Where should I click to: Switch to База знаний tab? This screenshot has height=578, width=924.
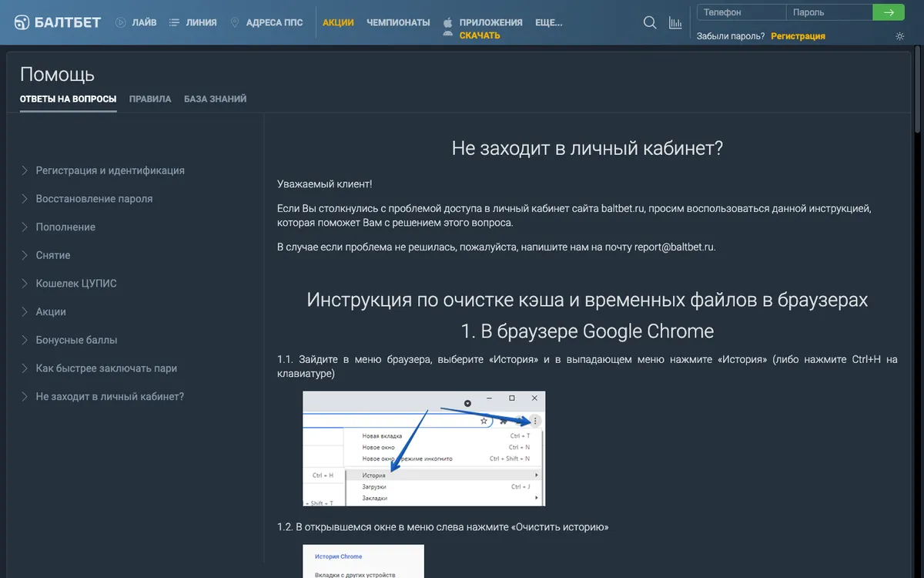(215, 99)
